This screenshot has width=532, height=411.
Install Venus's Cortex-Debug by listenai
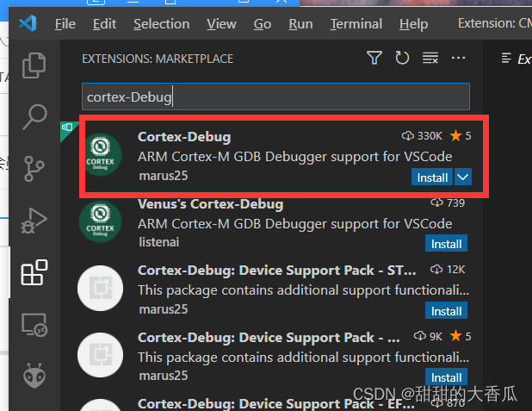click(x=446, y=243)
